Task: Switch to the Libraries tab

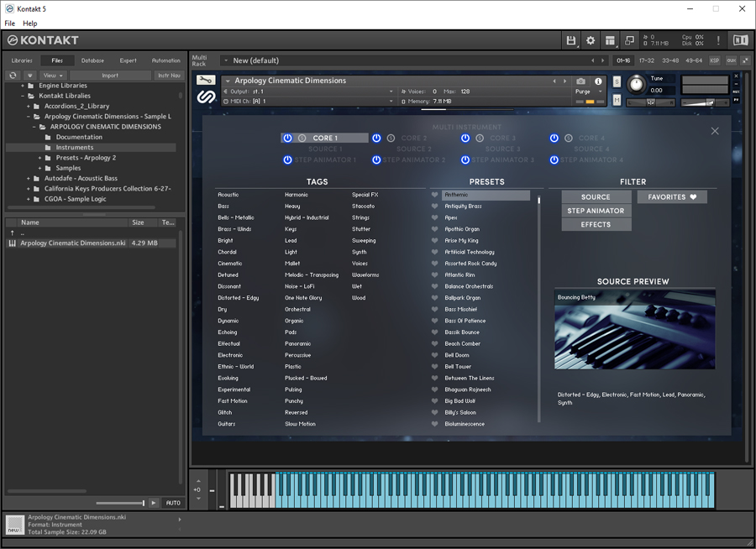Action: pos(22,60)
